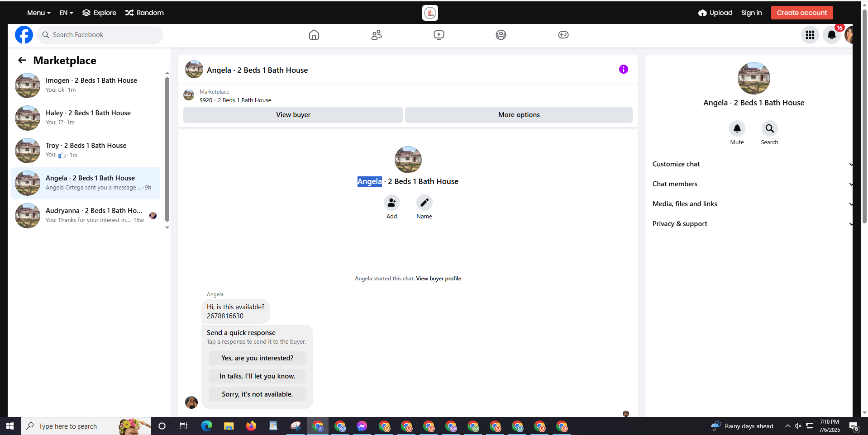Launch Microsoft Edge from the taskbar
The image size is (868, 435).
(206, 426)
